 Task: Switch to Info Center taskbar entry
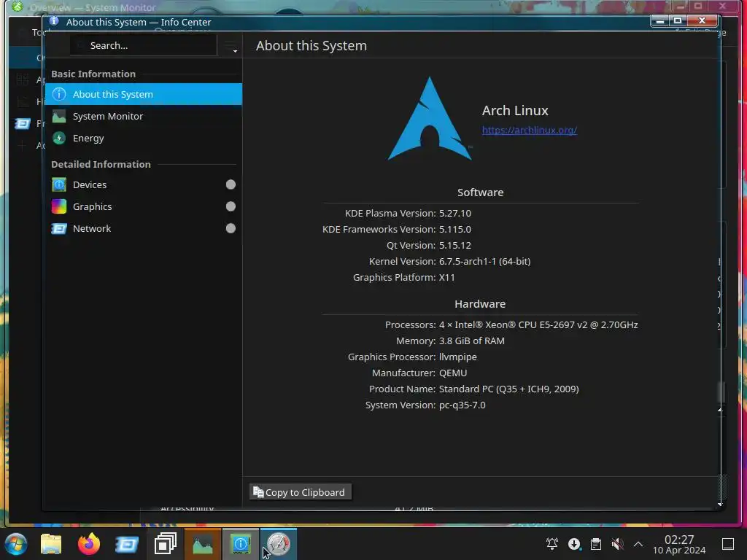241,544
